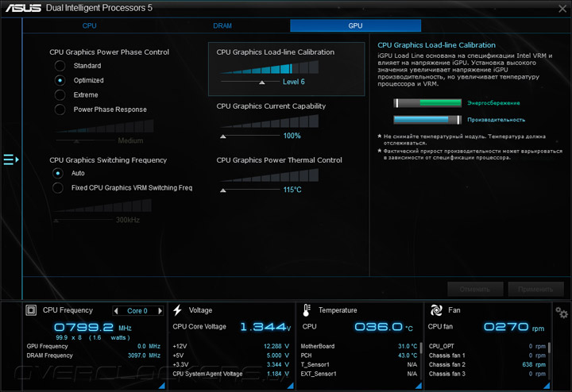Click the Power Phase Response Medium slider

[85, 140]
